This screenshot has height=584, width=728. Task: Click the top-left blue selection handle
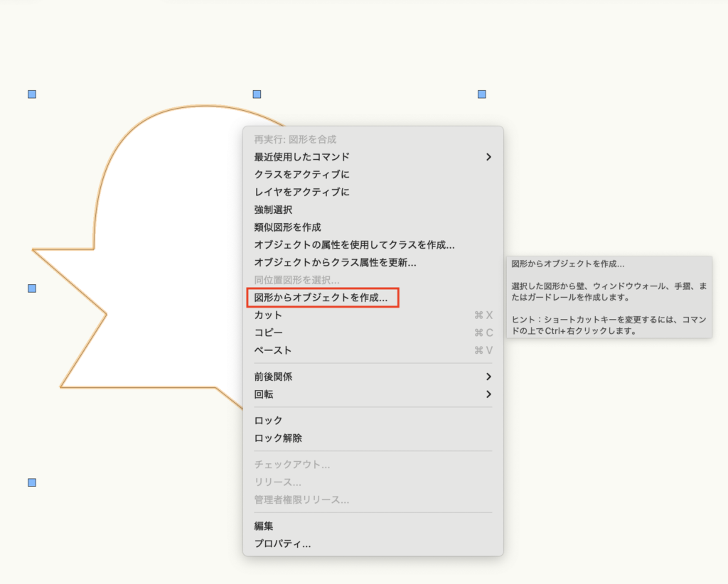[32, 94]
